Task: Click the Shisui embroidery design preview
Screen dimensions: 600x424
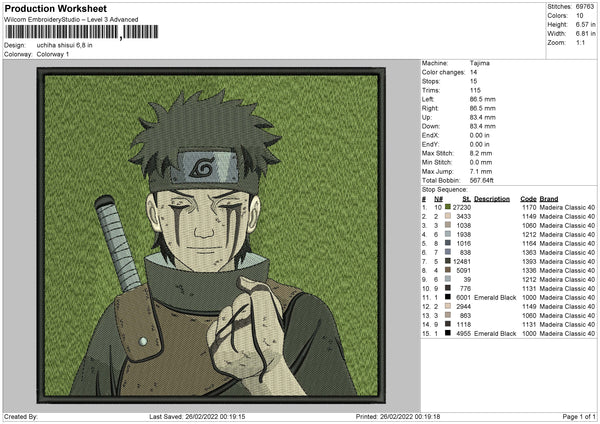Action: pos(211,235)
